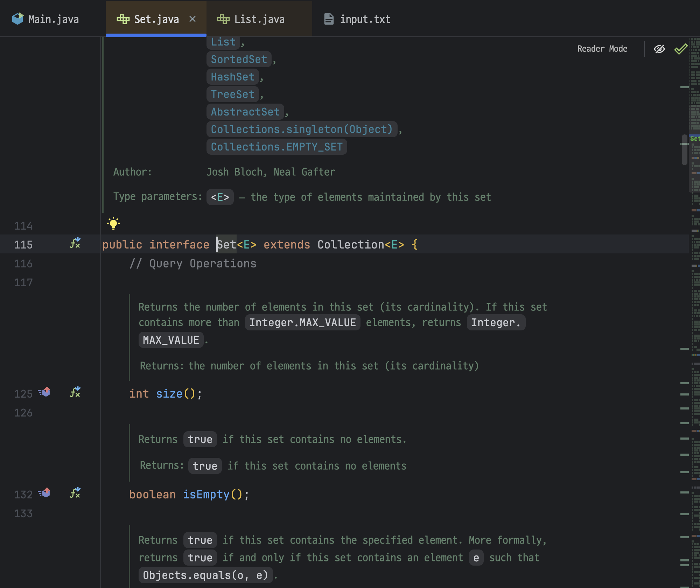Open the input.txt tab

[365, 19]
